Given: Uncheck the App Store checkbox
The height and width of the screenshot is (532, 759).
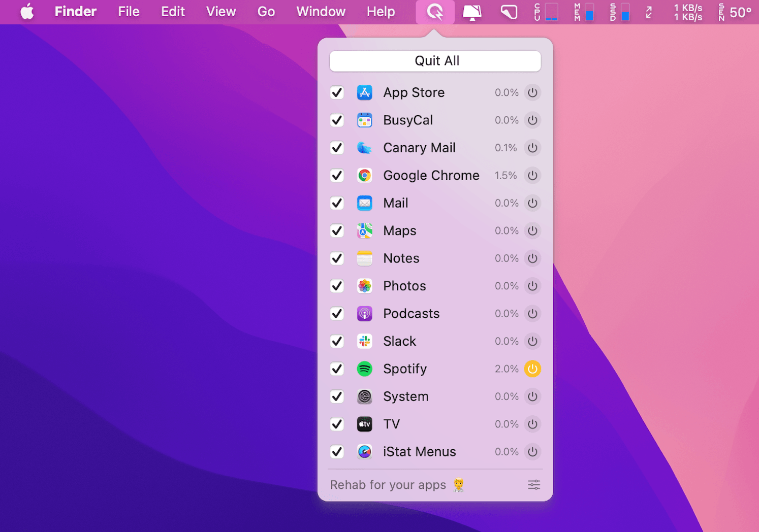Looking at the screenshot, I should tap(337, 92).
